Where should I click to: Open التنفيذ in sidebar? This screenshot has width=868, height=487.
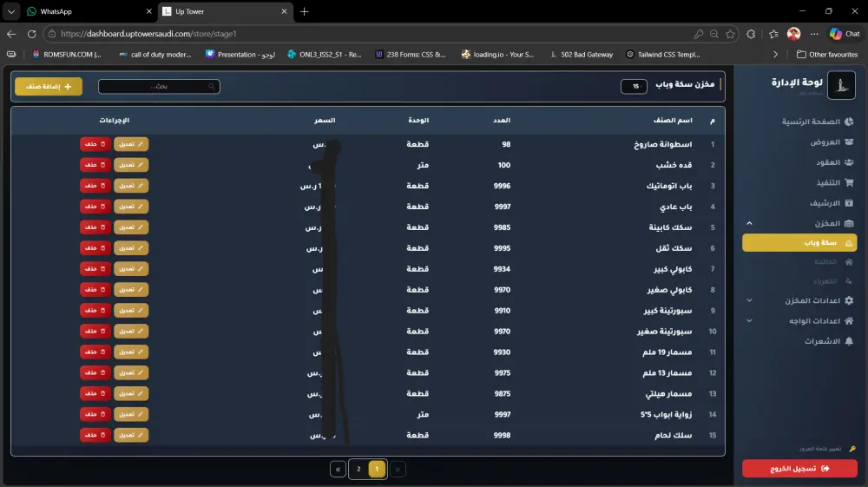click(x=834, y=182)
